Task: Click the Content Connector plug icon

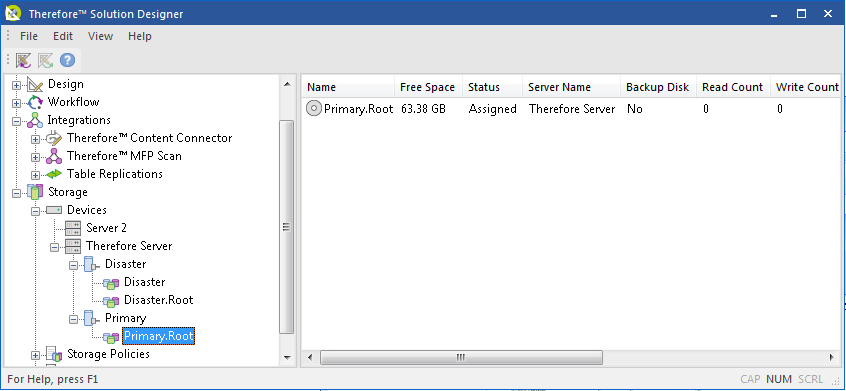Action: click(54, 138)
